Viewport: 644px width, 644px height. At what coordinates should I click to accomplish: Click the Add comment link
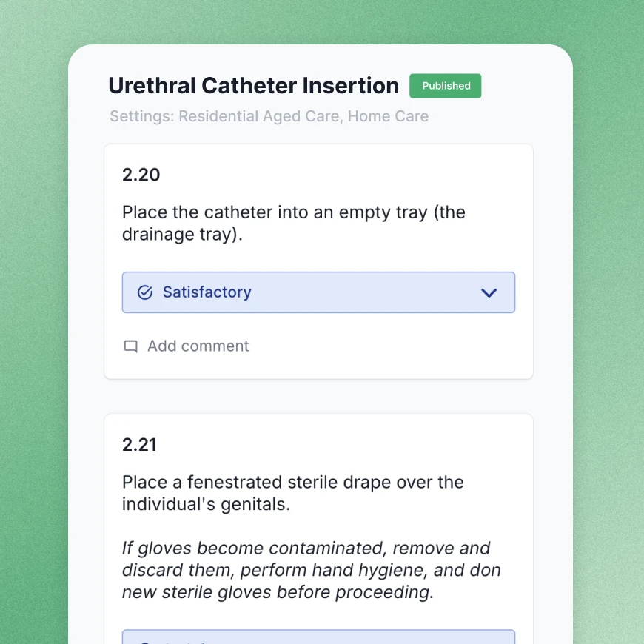click(x=198, y=346)
